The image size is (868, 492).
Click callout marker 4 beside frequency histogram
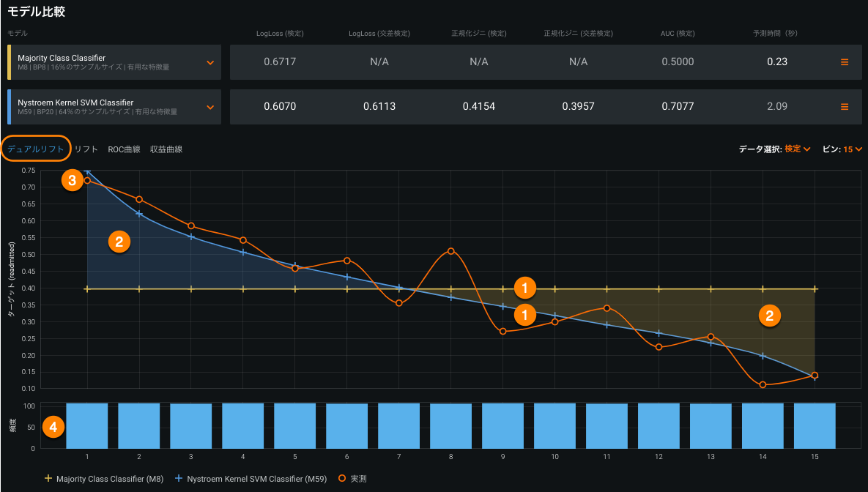point(53,426)
